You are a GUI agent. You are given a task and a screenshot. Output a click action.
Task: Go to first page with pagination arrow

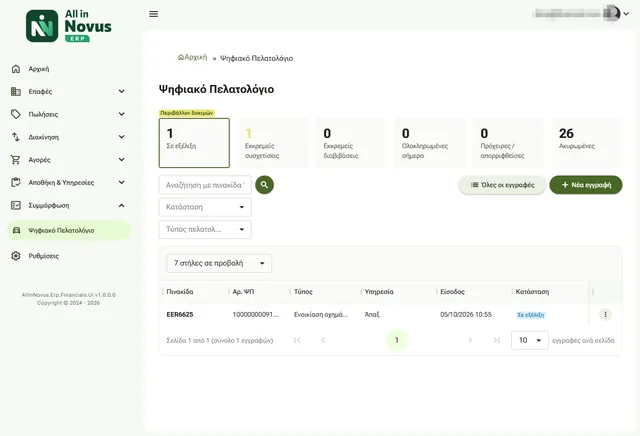point(297,340)
